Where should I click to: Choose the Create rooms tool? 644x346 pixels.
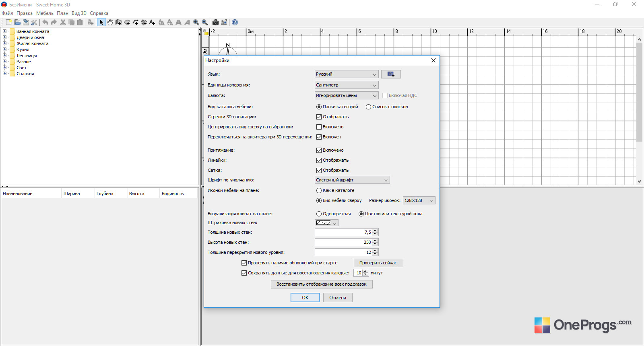pos(127,23)
